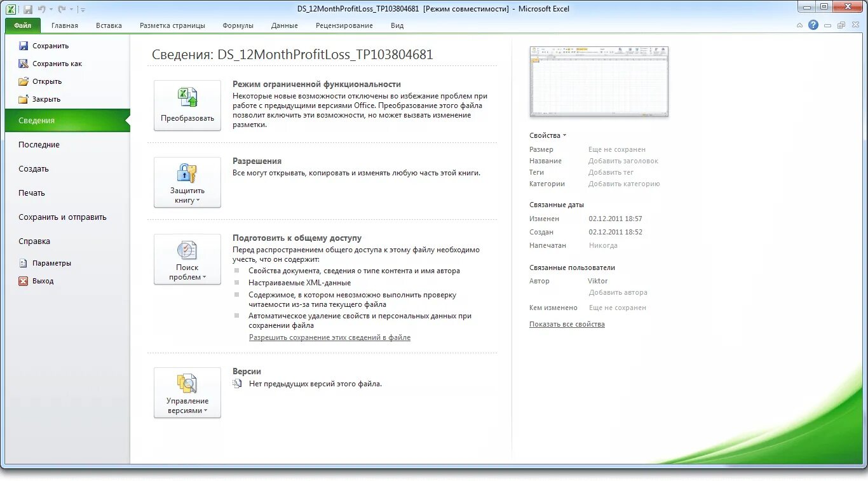868x481 pixels.
Task: Click the Undo arrow in Quick Access toolbar
Action: point(41,10)
